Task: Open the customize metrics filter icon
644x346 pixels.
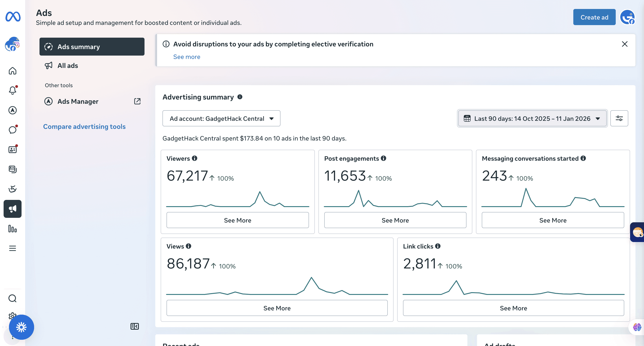Action: 619,118
